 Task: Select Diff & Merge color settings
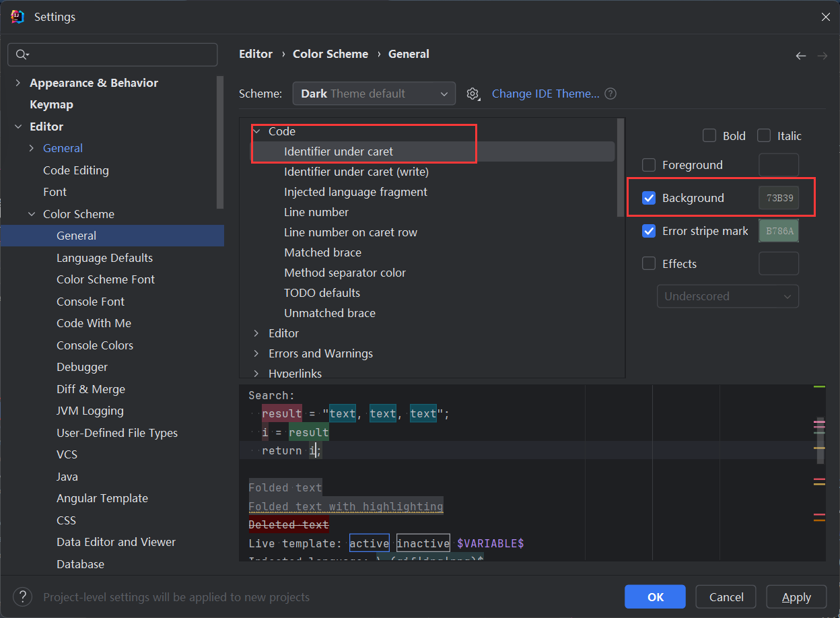point(91,389)
